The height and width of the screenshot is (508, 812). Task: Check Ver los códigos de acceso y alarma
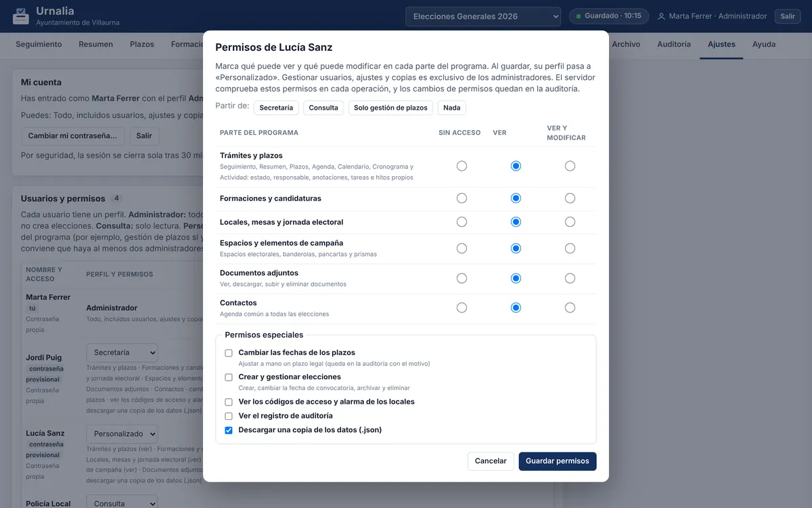point(229,402)
